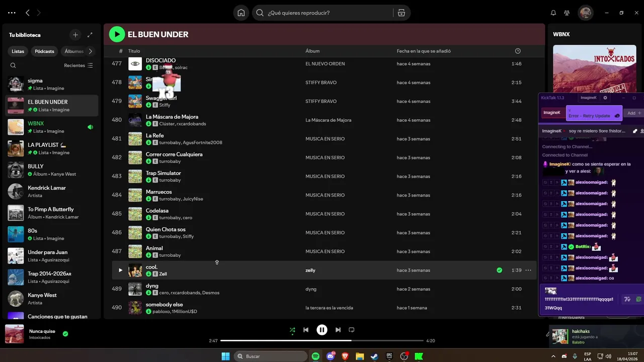
Task: Play the EL BUEN UNDER playlist
Action: pyautogui.click(x=117, y=34)
